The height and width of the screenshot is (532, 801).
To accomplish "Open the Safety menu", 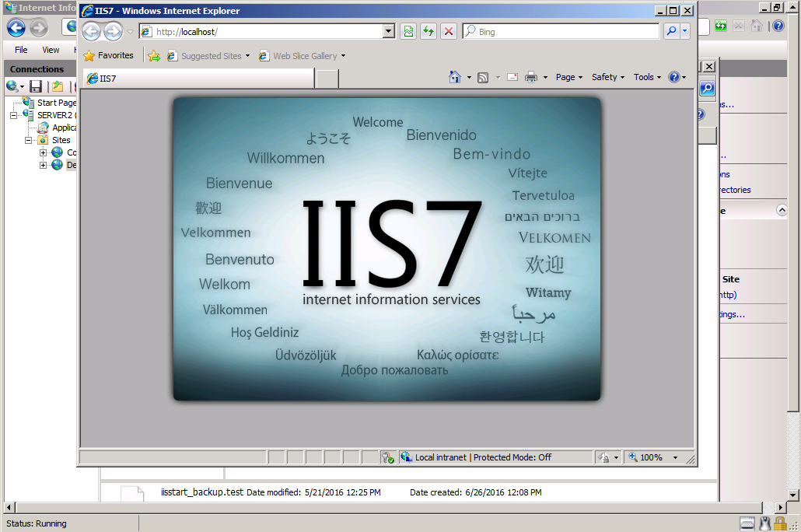I will 608,77.
